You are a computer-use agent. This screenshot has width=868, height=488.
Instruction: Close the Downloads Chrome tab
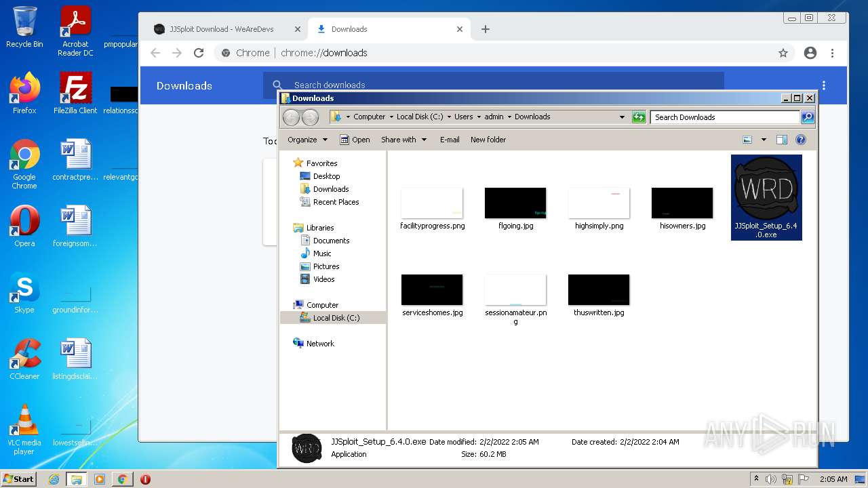coord(460,29)
